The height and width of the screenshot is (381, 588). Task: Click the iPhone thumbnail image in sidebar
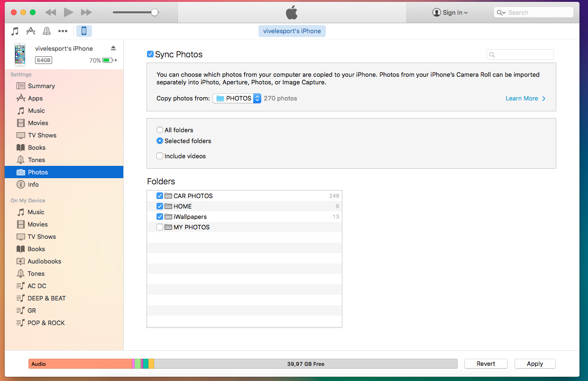point(19,54)
